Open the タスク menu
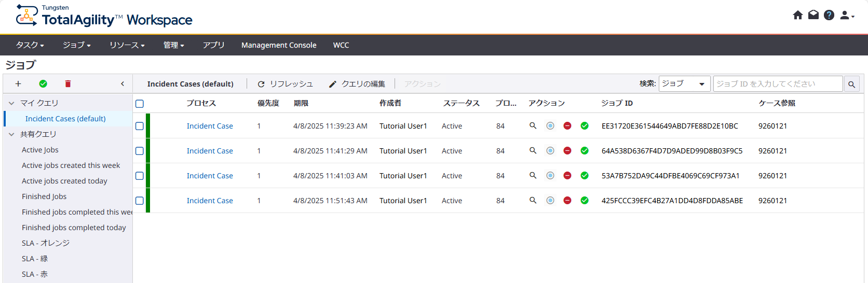868x283 pixels. [30, 45]
